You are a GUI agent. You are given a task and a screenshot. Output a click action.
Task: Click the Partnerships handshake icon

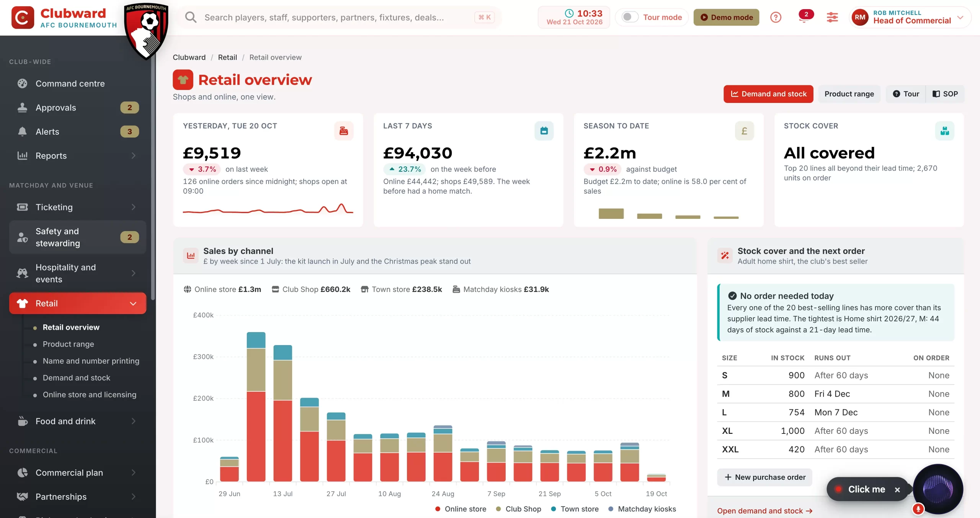tap(23, 497)
